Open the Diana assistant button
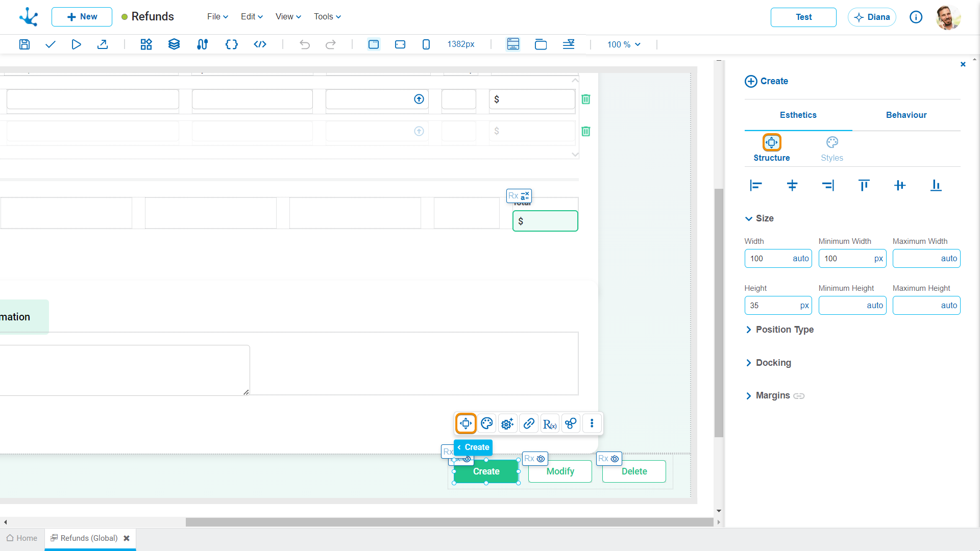Screen dimensions: 980x551 [872, 17]
